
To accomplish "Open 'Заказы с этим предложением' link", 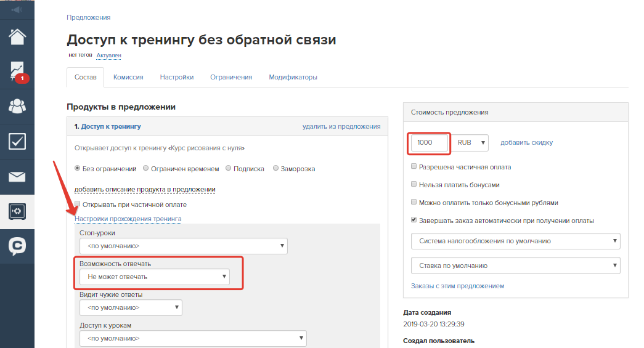I will pos(457,286).
